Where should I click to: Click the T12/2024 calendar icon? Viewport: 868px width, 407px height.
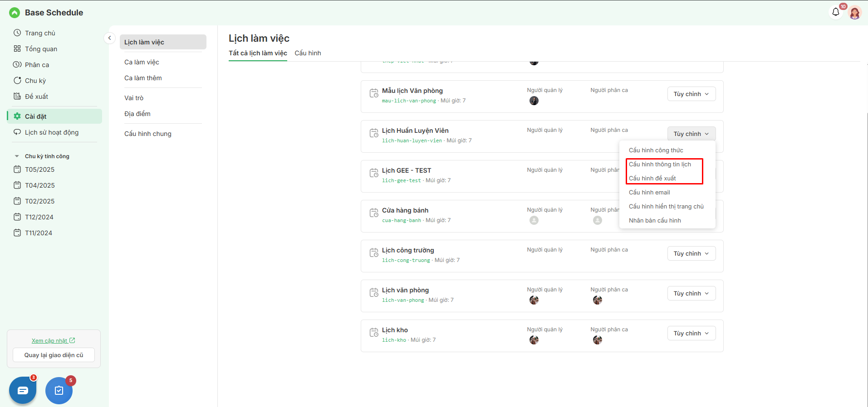coord(17,217)
